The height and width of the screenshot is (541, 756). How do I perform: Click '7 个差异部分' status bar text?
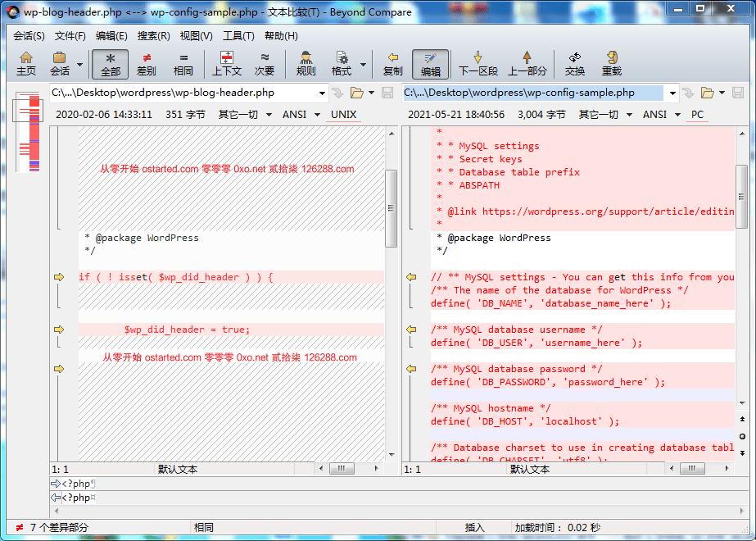(59, 528)
